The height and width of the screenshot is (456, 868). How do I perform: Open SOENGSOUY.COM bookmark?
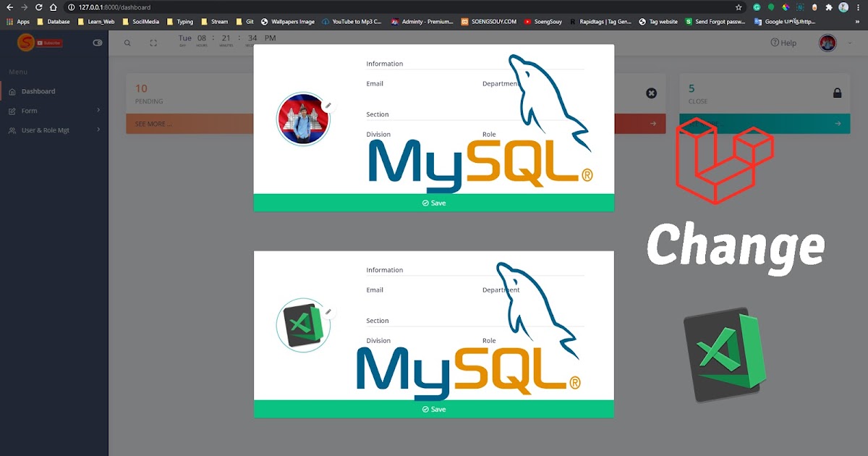489,22
